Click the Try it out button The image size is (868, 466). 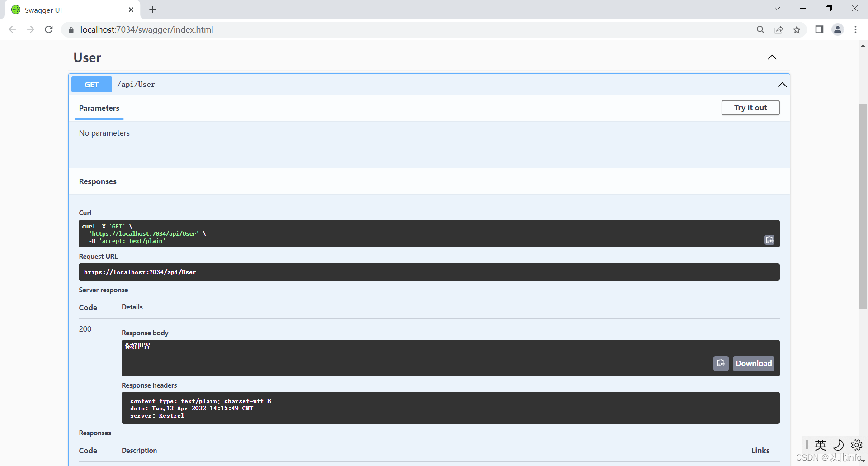click(x=750, y=108)
